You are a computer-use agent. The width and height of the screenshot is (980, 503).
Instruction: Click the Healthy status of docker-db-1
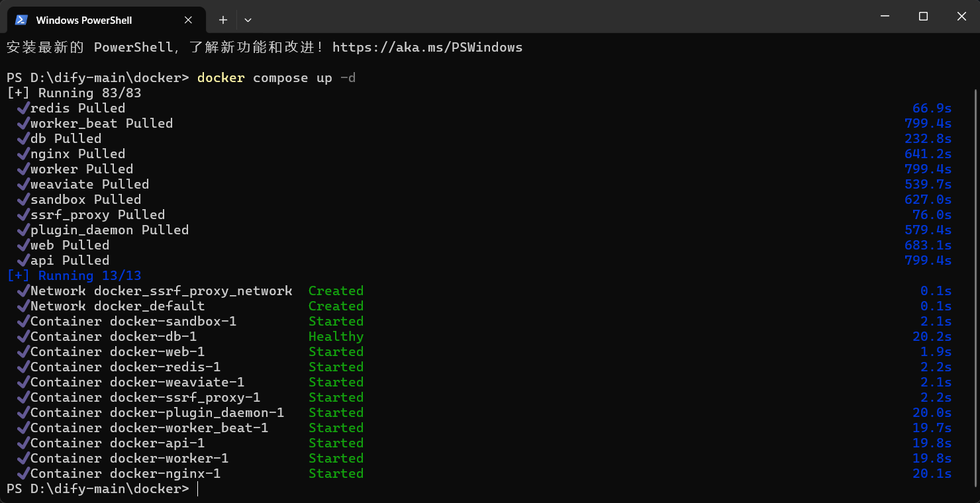336,336
